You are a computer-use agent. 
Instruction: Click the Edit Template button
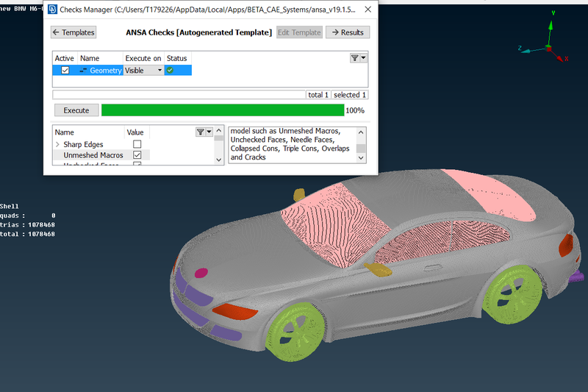tap(299, 32)
